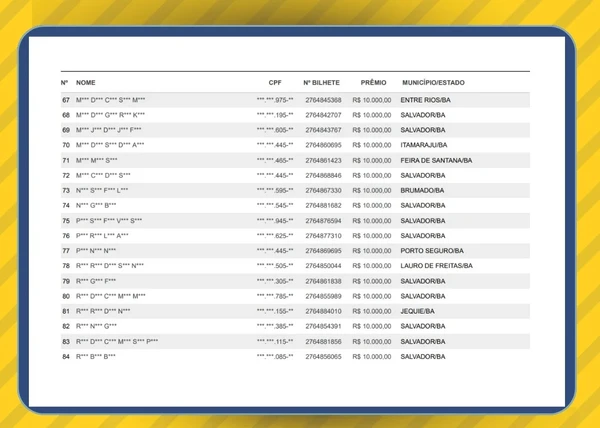This screenshot has height=428, width=600.
Task: Click name P*** N*** N***
Action: [x=96, y=251]
